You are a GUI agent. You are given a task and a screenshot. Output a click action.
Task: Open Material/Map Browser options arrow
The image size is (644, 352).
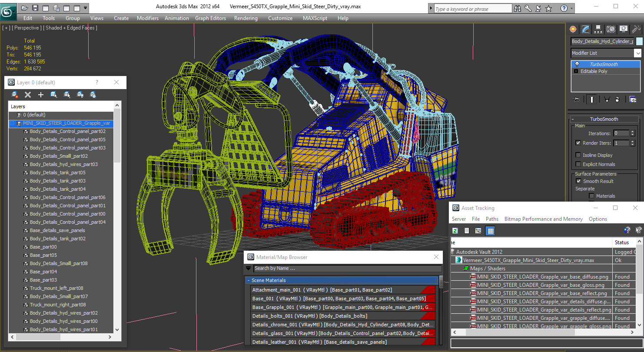tap(249, 268)
